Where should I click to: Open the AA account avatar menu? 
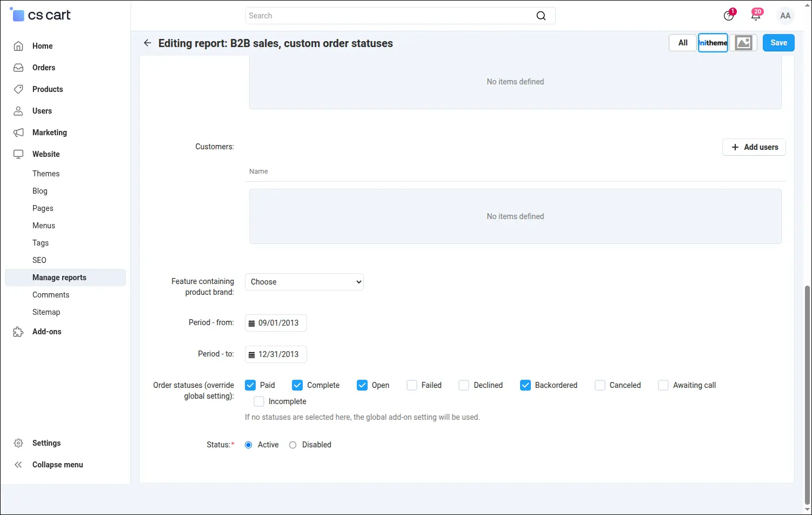click(786, 16)
